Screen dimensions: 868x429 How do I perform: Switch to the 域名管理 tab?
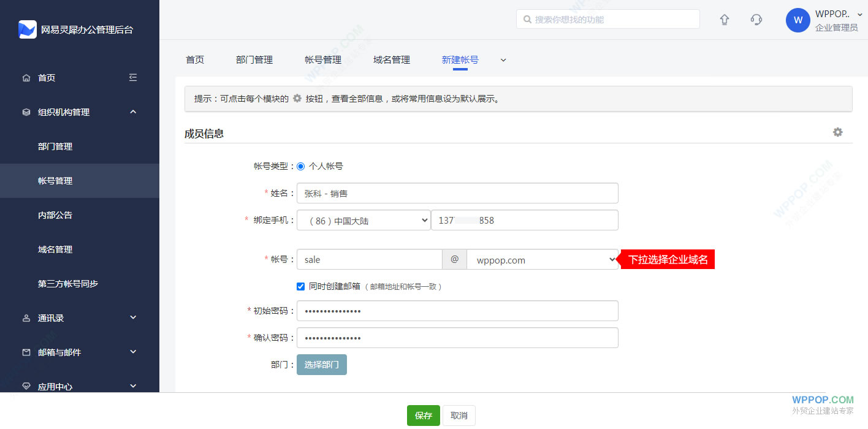click(391, 59)
